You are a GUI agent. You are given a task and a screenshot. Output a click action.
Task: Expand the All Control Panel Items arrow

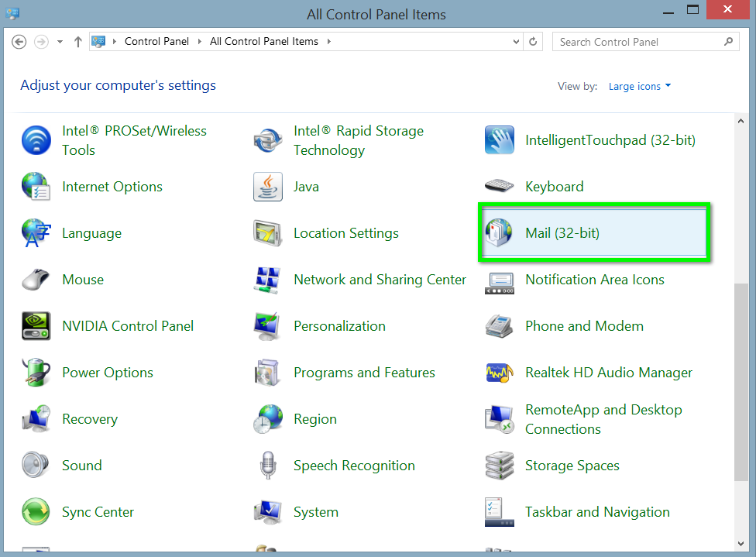329,42
